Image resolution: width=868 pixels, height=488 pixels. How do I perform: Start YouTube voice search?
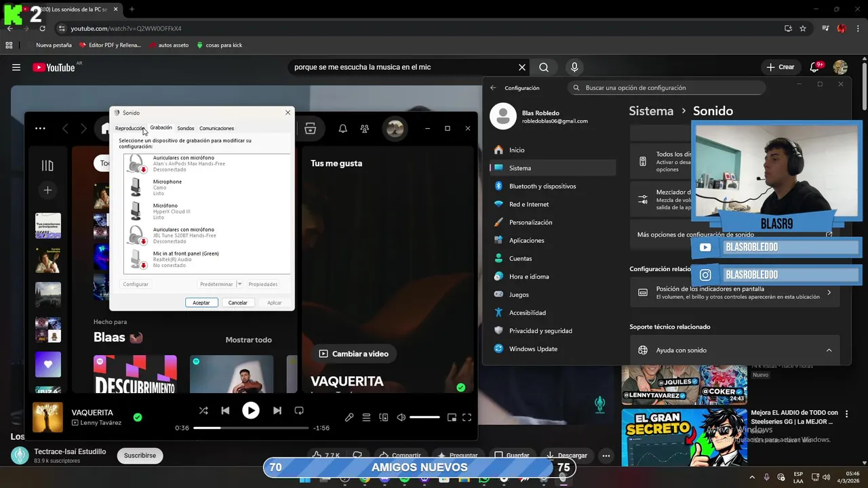pos(574,67)
